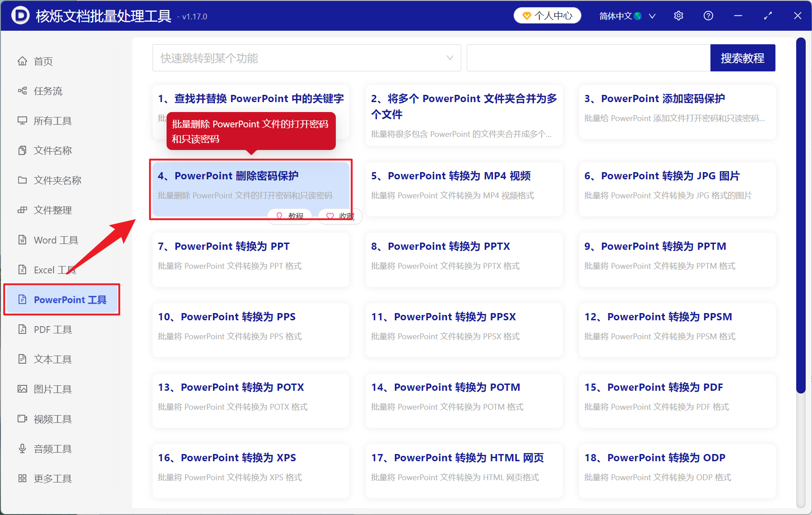The width and height of the screenshot is (812, 515).
Task: Open the 简体中文 language dropdown
Action: [626, 15]
